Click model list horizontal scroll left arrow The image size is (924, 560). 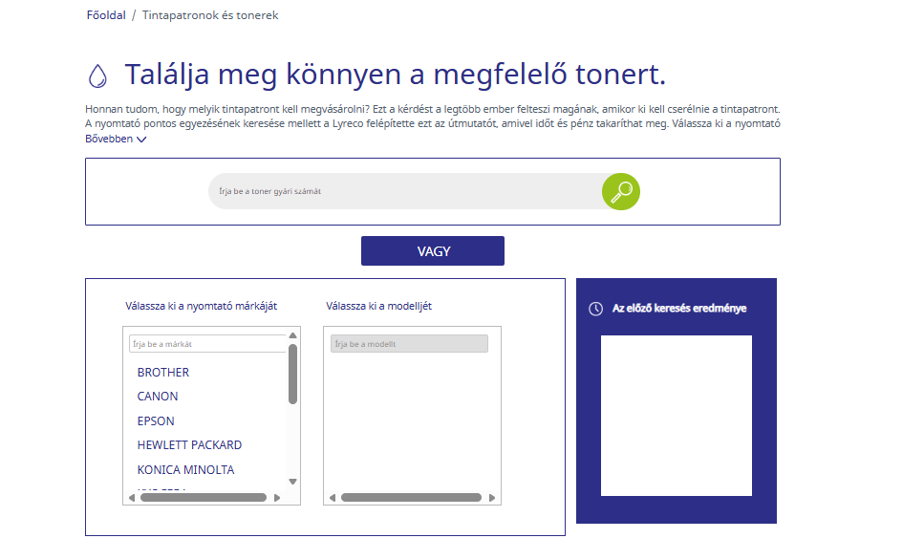click(x=333, y=498)
